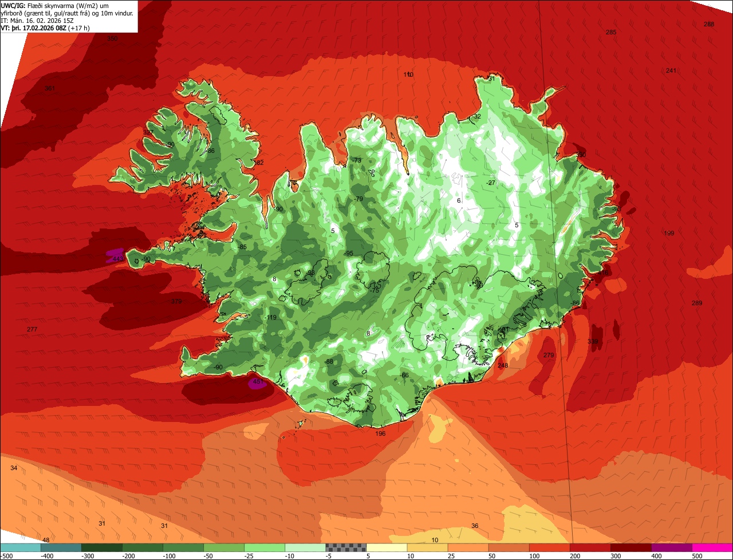
Task: Click the map value -98
Action: 310,273
